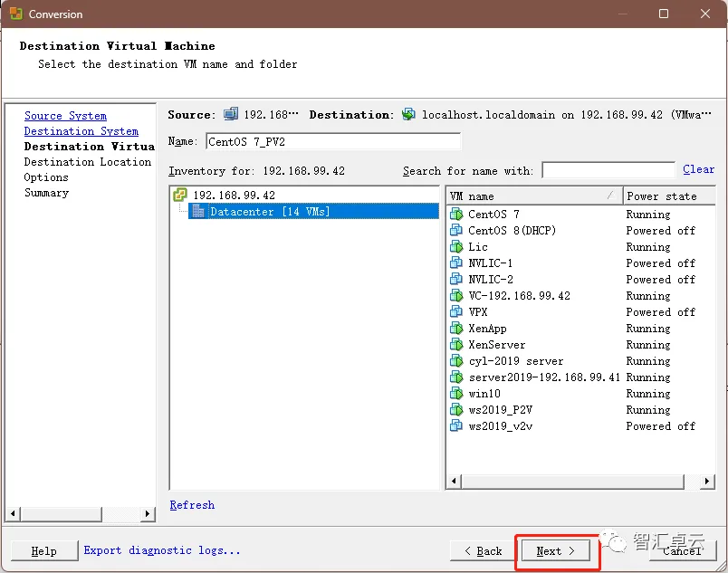Click the VPX VM icon
The height and width of the screenshot is (573, 728).
click(456, 311)
